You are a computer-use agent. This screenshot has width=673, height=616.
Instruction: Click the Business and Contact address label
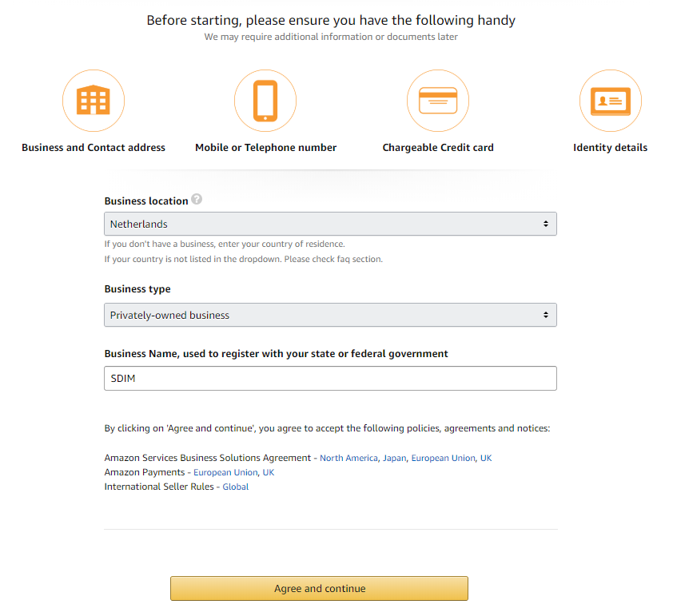pyautogui.click(x=94, y=147)
